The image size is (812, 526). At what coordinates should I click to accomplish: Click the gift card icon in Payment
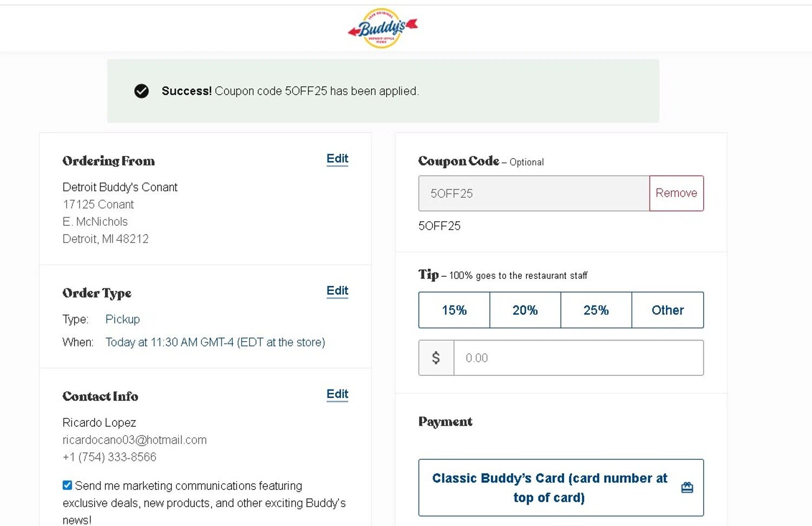pos(687,488)
